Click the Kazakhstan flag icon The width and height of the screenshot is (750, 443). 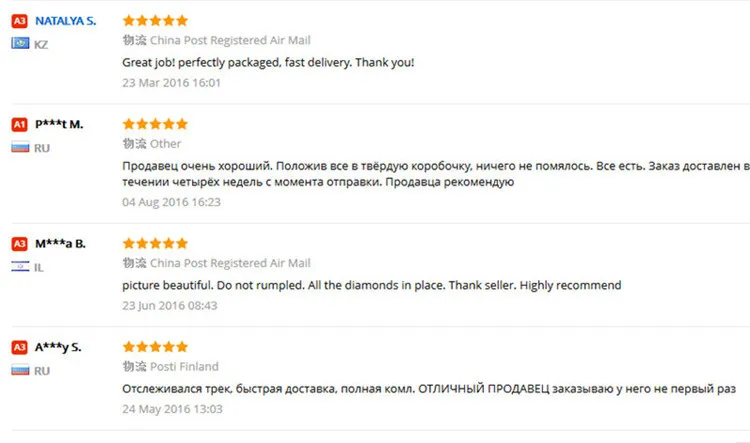coord(20,44)
